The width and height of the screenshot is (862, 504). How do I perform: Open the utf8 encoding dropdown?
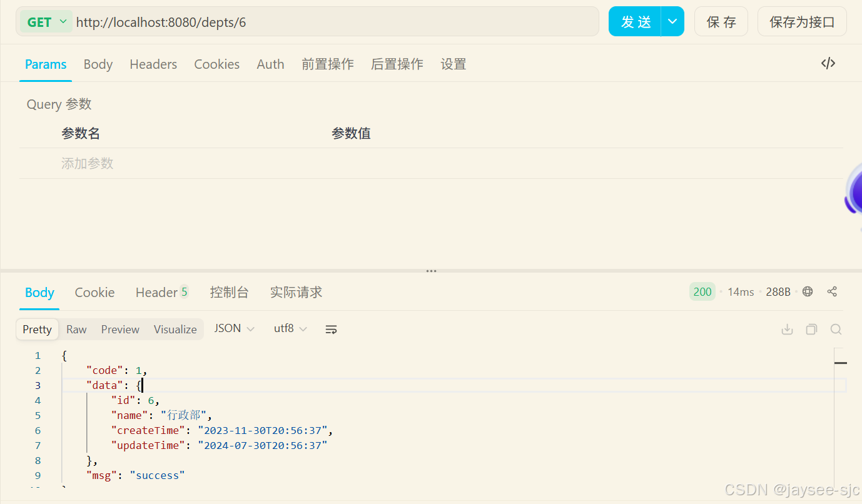[290, 328]
